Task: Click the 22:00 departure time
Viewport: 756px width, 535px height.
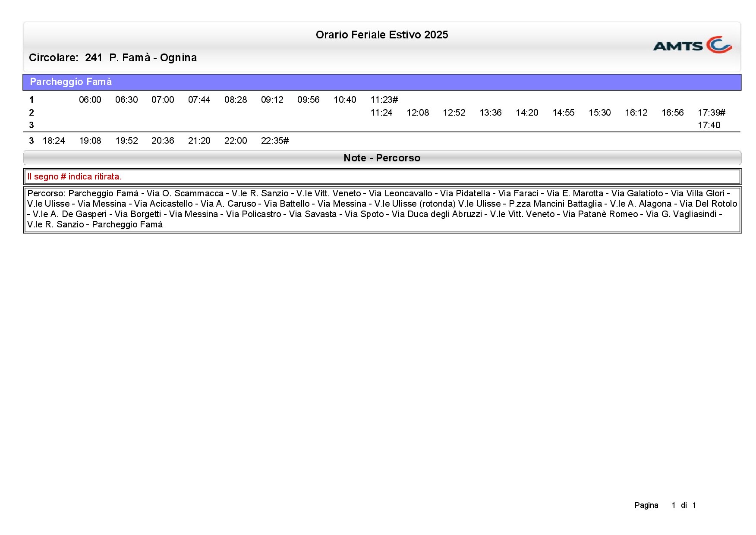Action: (x=236, y=141)
